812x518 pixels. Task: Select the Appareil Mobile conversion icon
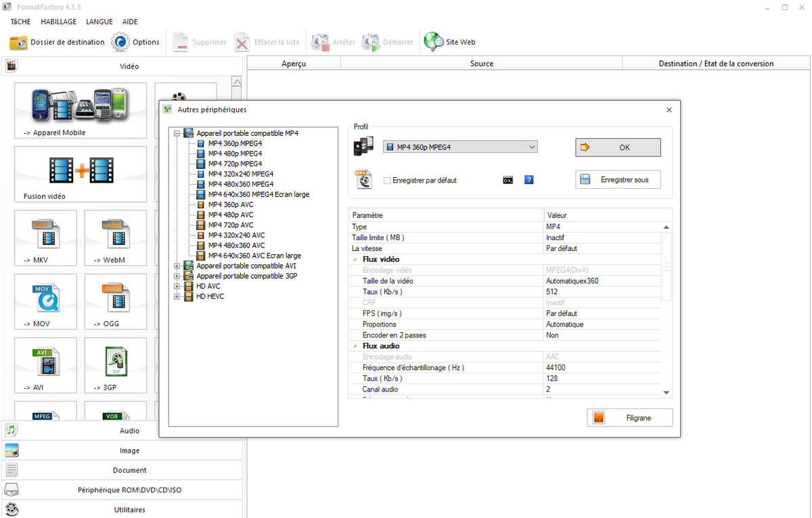[x=81, y=112]
